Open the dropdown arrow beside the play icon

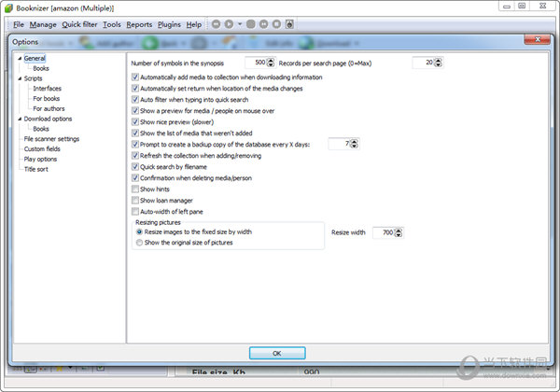240,24
